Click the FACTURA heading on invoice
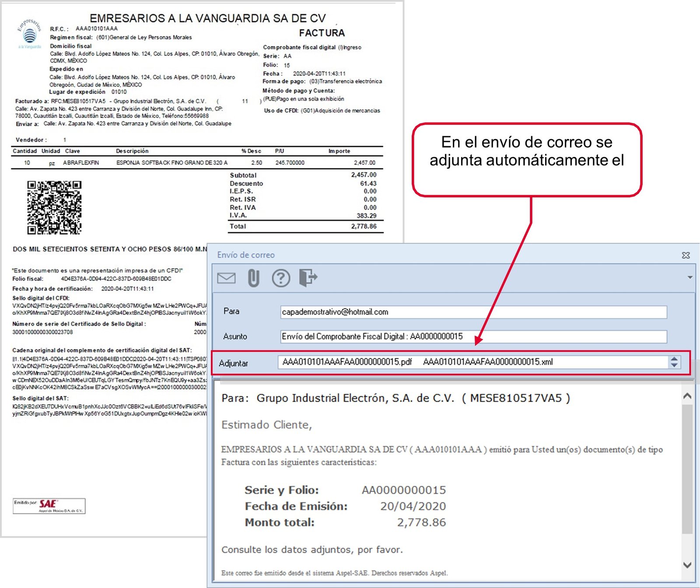This screenshot has height=588, width=700. (x=322, y=33)
